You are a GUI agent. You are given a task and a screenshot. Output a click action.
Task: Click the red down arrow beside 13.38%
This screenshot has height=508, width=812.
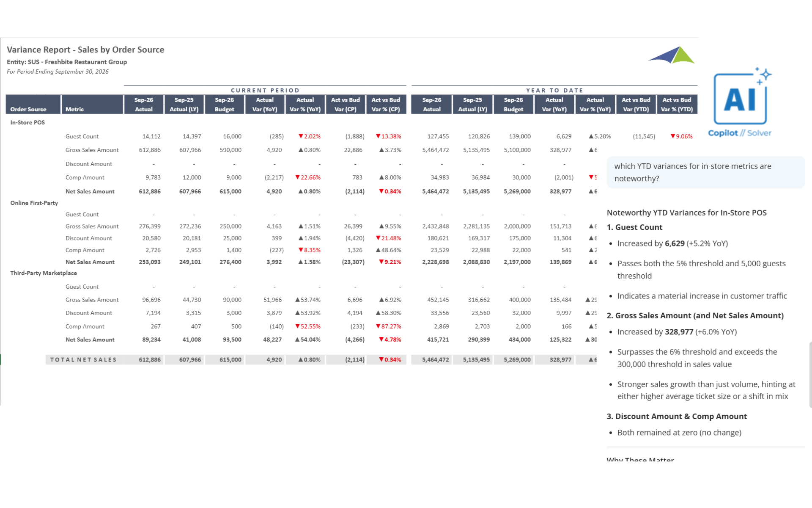[378, 136]
